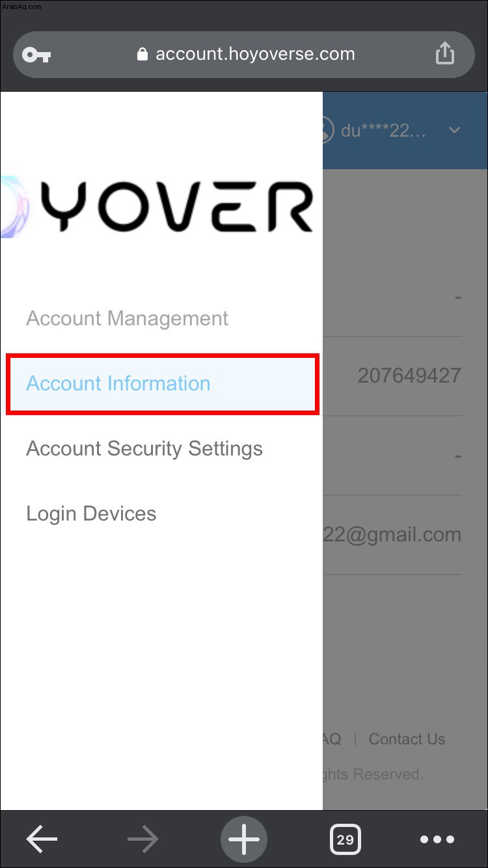Click the padlock security icon
Image resolution: width=488 pixels, height=868 pixels.
click(x=142, y=54)
